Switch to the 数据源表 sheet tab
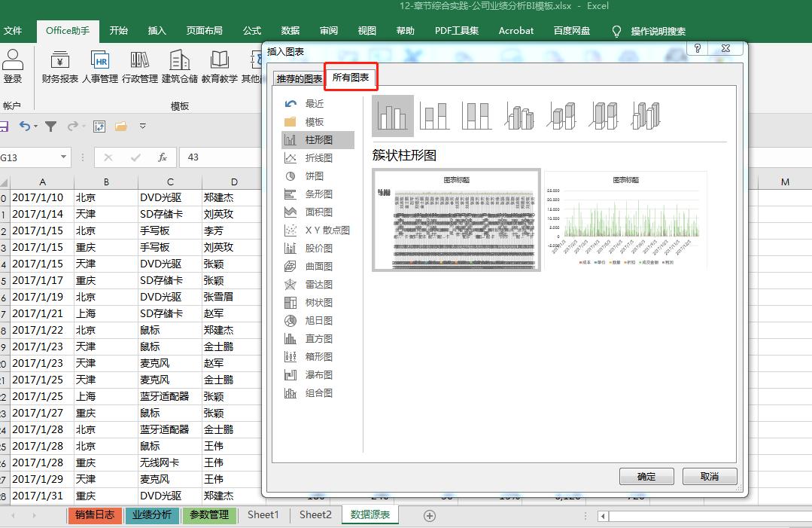Screen dimensions: 812x528 (370, 515)
